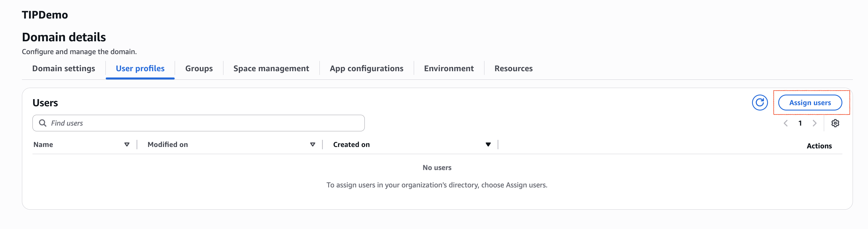Sort by Created on column arrow
The image size is (868, 229).
488,144
